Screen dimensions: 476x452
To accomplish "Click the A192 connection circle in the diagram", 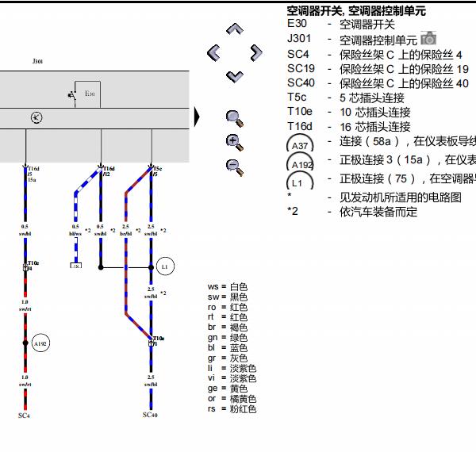I will [x=40, y=343].
